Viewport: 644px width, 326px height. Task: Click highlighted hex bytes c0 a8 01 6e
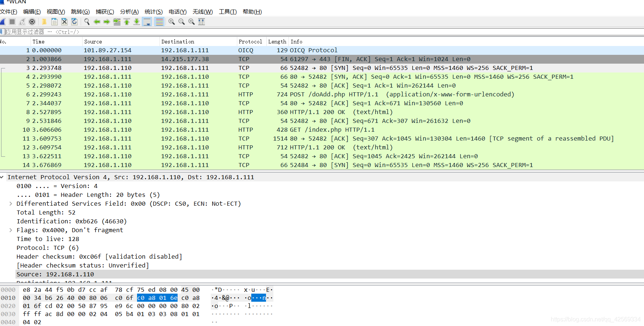[157, 298]
